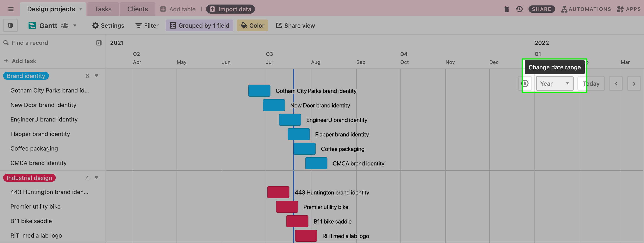Click the Premier utility bike red bar

[x=287, y=207]
